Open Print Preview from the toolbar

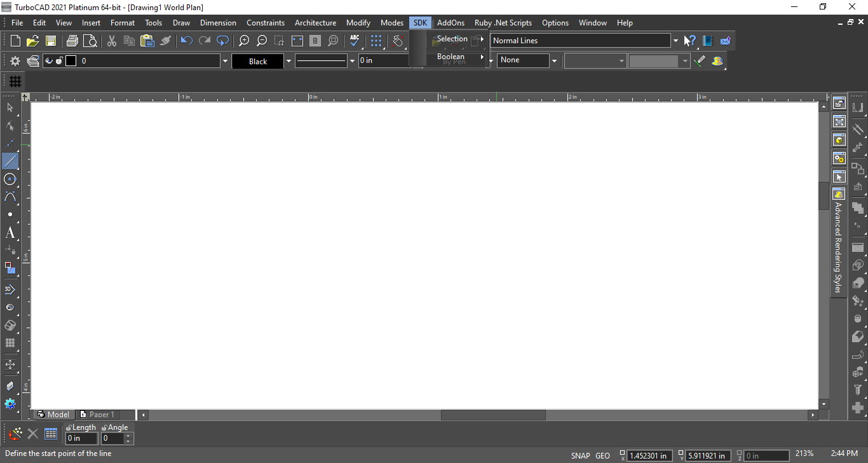pos(90,41)
